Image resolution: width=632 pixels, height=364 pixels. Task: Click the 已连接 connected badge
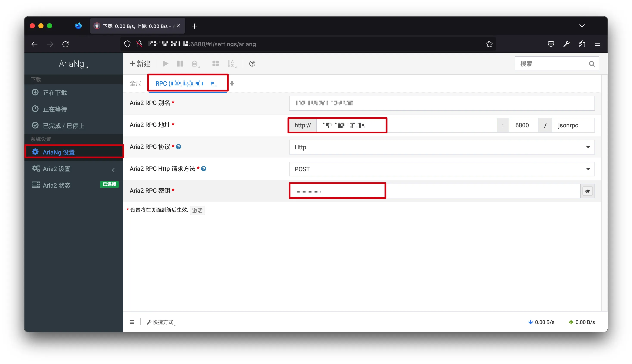click(109, 184)
